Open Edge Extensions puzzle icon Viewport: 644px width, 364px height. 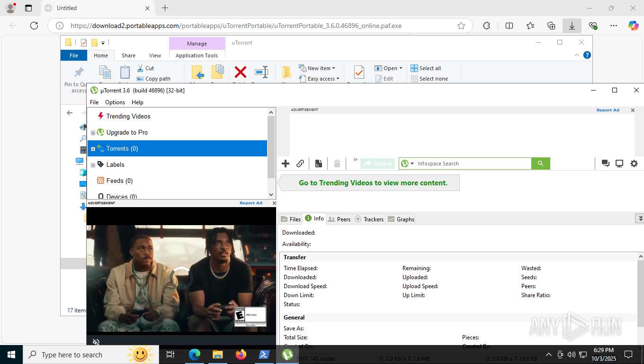pos(486,26)
